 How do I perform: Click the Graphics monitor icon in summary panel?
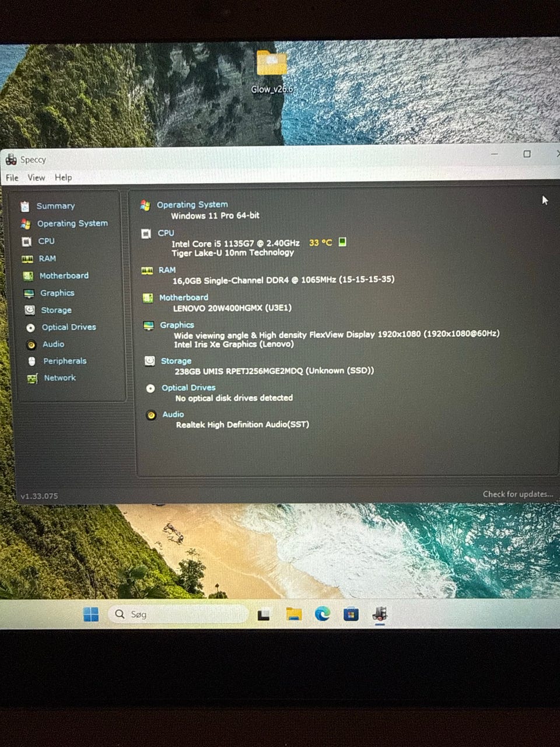pyautogui.click(x=149, y=326)
